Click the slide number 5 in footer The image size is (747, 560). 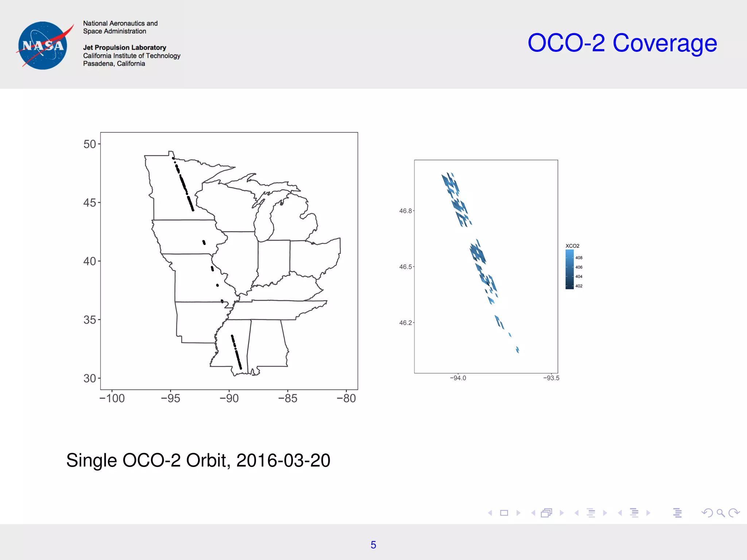(373, 545)
